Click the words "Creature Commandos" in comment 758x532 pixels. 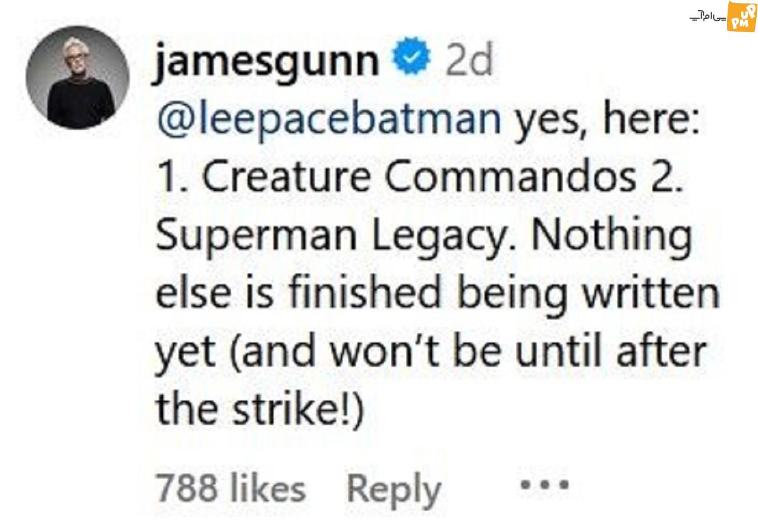coord(419,178)
